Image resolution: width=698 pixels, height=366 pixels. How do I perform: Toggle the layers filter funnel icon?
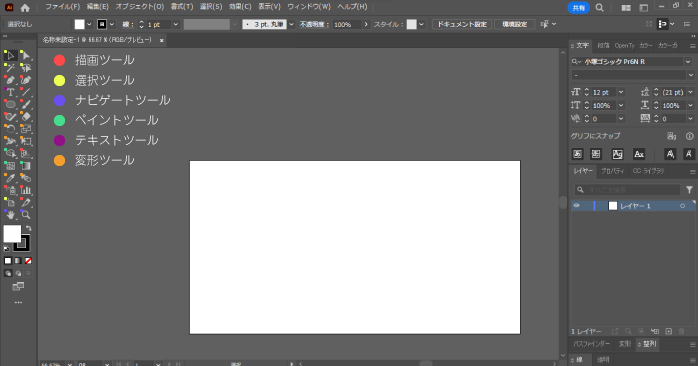[x=689, y=190]
